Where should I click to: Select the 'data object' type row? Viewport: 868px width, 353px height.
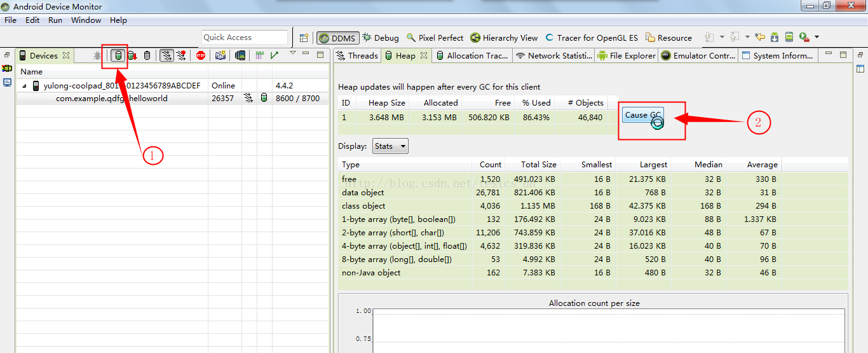click(x=593, y=192)
